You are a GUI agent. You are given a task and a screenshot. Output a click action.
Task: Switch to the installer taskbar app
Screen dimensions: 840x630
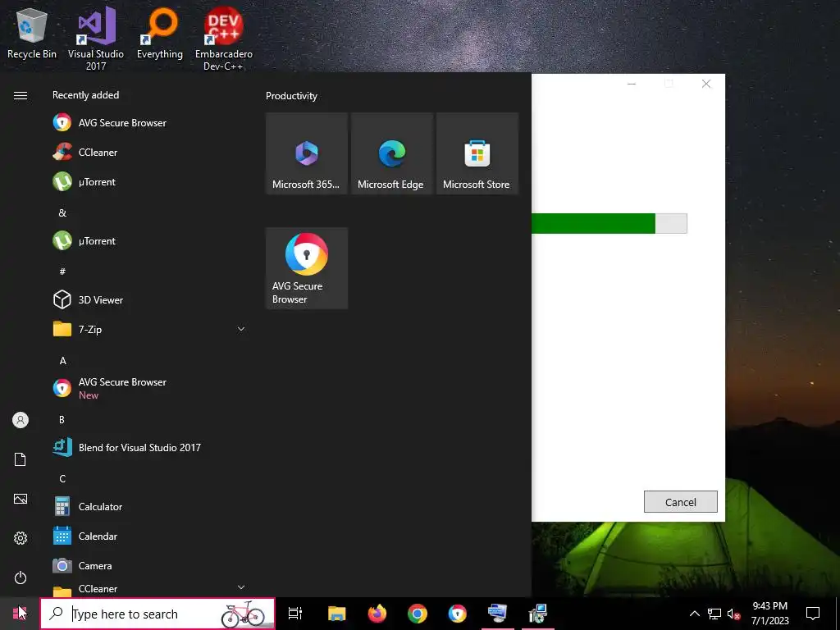pyautogui.click(x=538, y=614)
